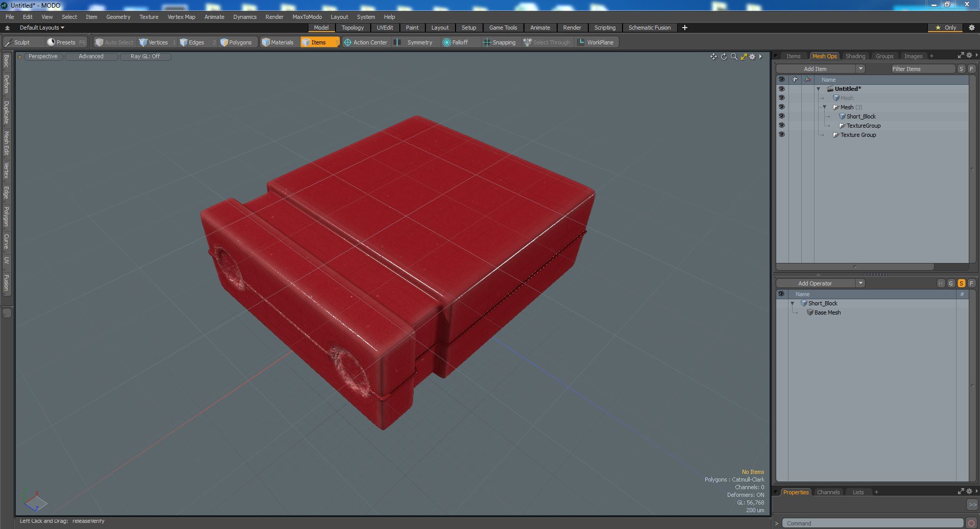The width and height of the screenshot is (980, 529).
Task: Open the Vertex Map menu
Action: coord(181,17)
